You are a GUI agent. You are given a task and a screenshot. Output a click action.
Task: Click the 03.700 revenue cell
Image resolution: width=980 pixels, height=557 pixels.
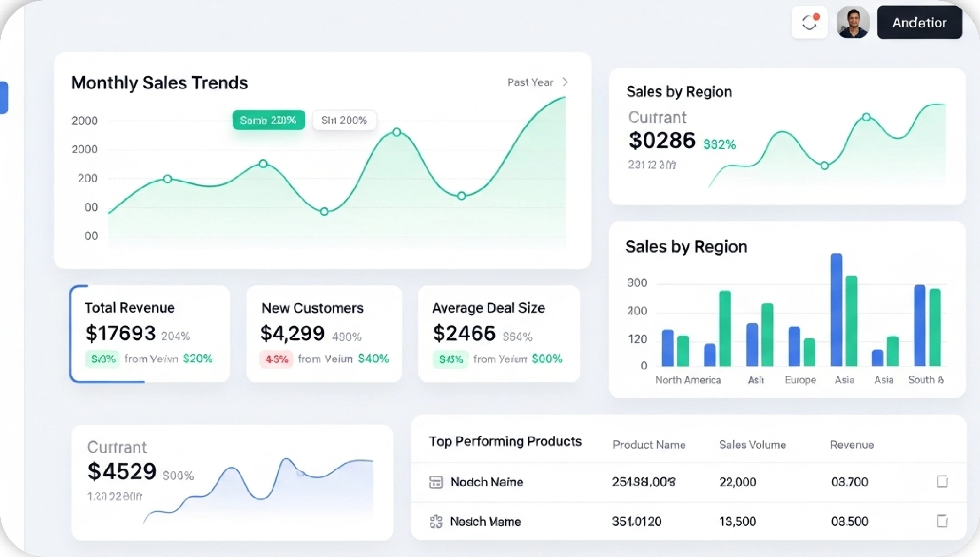[x=850, y=482]
